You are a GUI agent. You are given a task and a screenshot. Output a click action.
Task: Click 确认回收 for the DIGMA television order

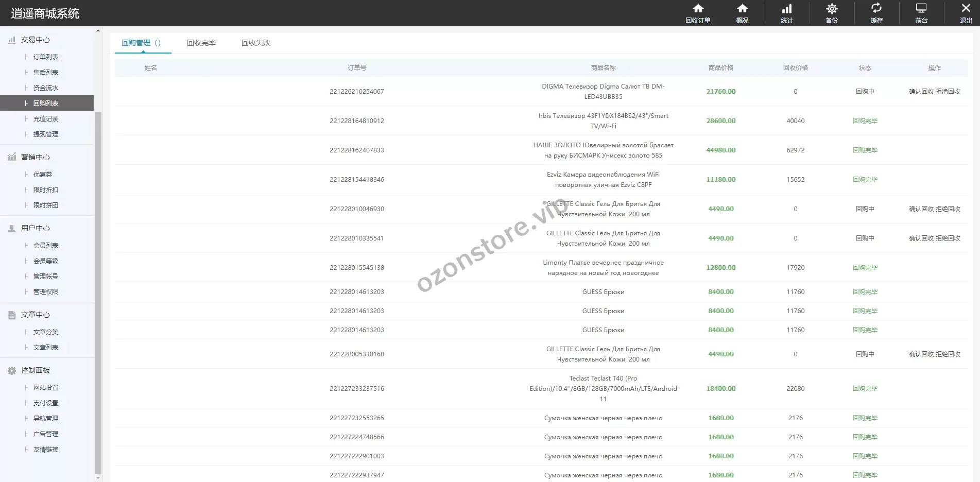pos(921,92)
